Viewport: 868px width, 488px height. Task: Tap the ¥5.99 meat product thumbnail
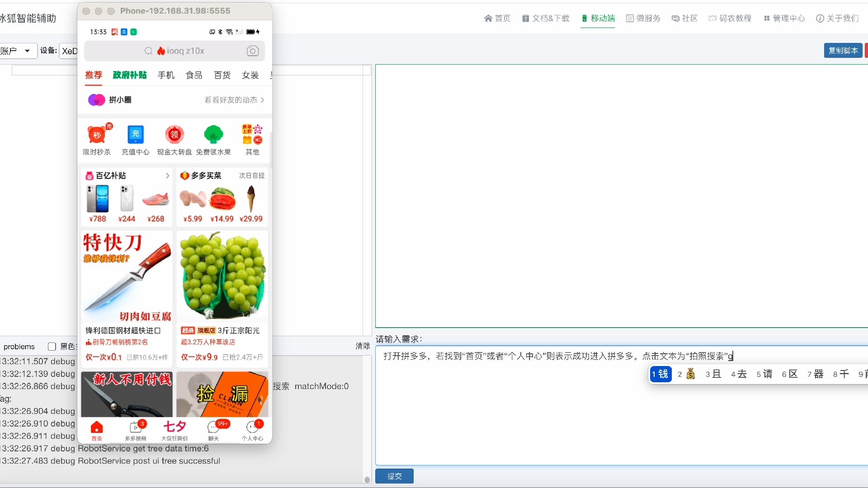(x=193, y=199)
